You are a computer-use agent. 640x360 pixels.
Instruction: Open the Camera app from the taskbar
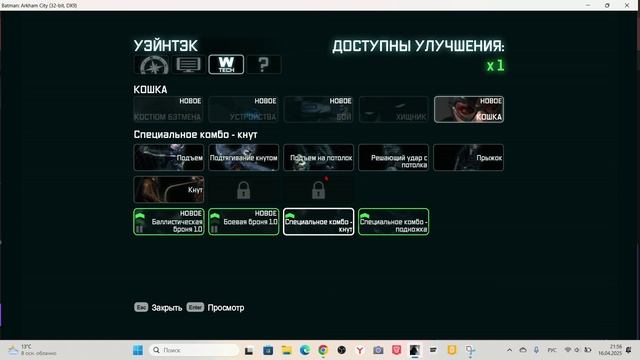click(378, 350)
